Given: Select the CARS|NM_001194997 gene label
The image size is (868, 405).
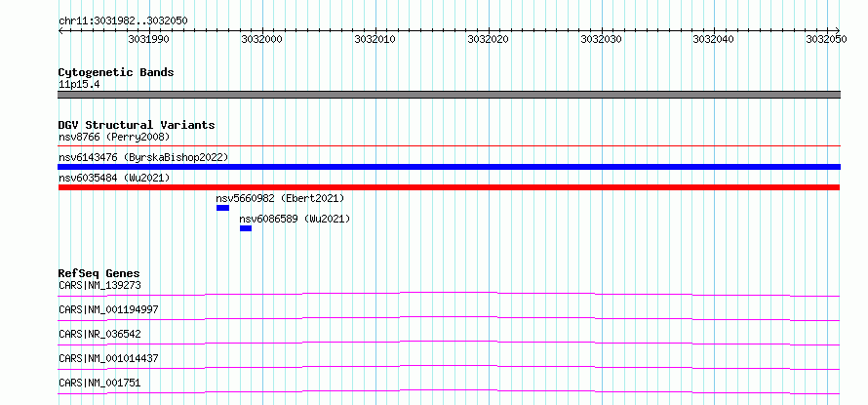Looking at the screenshot, I should click(108, 309).
